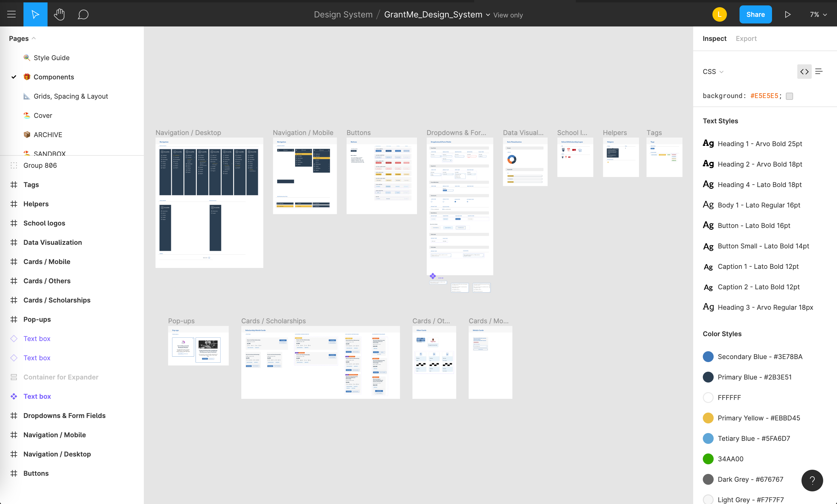The image size is (837, 504).
Task: Open the CSS format dropdown
Action: [x=713, y=72]
